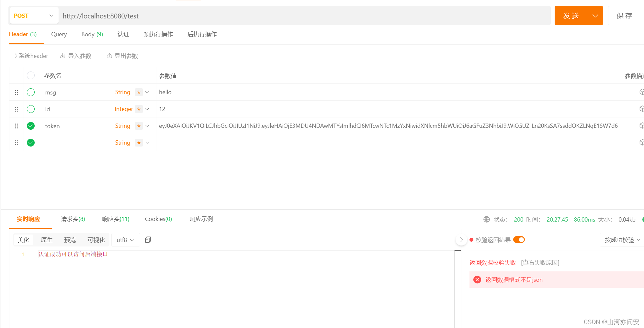
Task: Uncheck the empty parameter row checkbox
Action: pyautogui.click(x=31, y=143)
